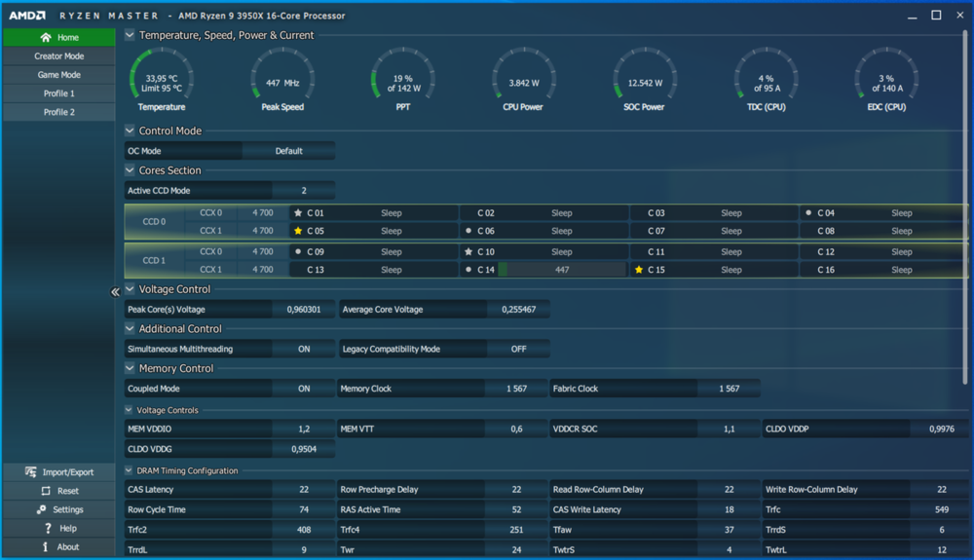Screen dimensions: 974x560
Task: Click the CLDO VDDG value 0,9504
Action: [304, 449]
